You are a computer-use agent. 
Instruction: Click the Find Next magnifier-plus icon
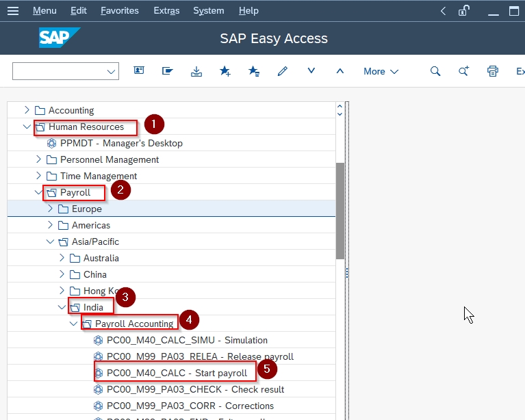click(x=463, y=71)
